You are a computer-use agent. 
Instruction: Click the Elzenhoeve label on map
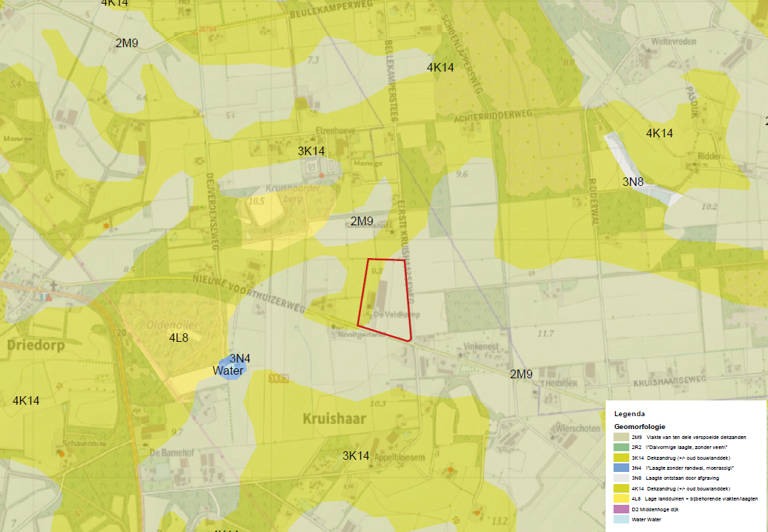tap(336, 132)
